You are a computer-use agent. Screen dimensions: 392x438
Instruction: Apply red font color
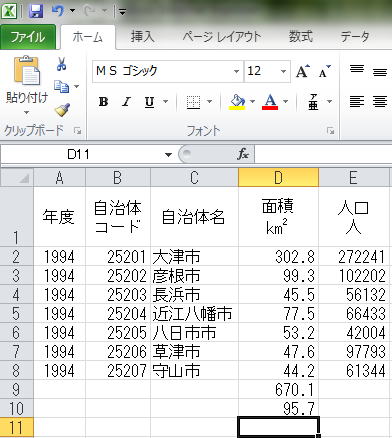[270, 102]
